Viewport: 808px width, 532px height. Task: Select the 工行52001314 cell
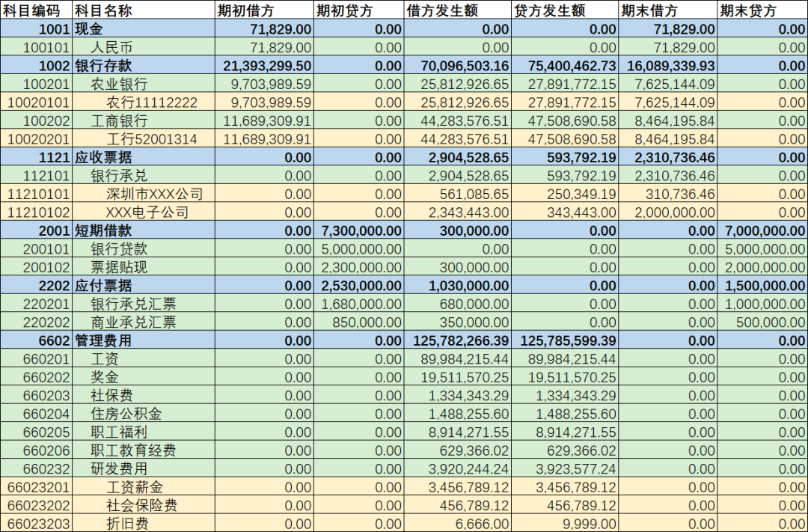tap(143, 138)
